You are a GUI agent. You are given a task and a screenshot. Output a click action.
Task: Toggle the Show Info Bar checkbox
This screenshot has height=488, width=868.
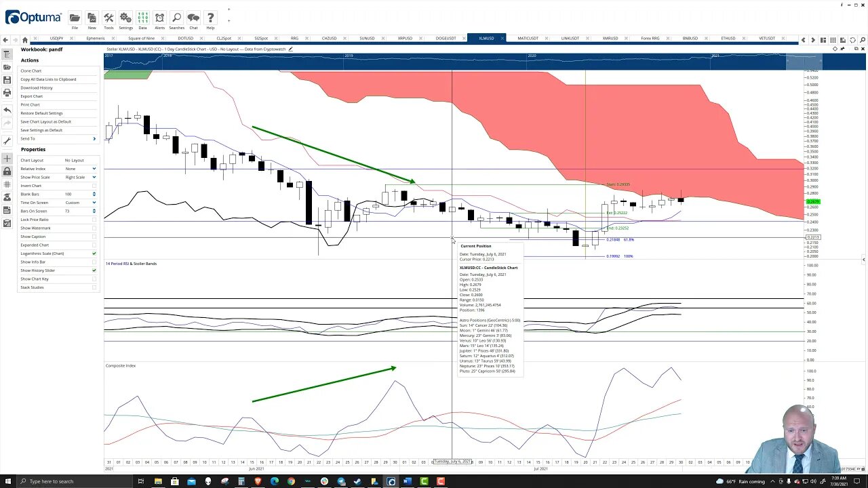click(x=94, y=262)
